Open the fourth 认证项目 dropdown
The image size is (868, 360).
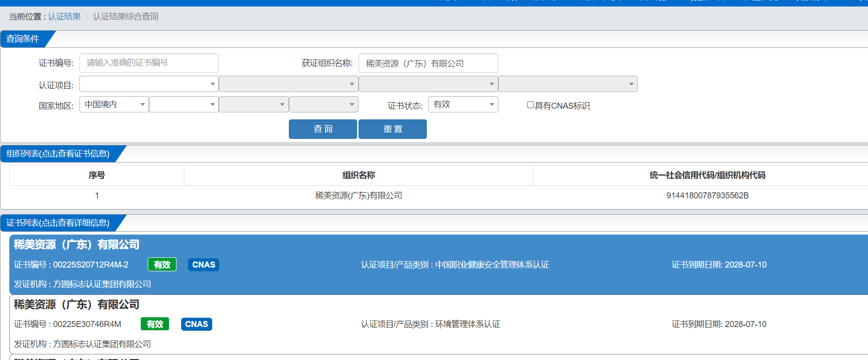568,84
